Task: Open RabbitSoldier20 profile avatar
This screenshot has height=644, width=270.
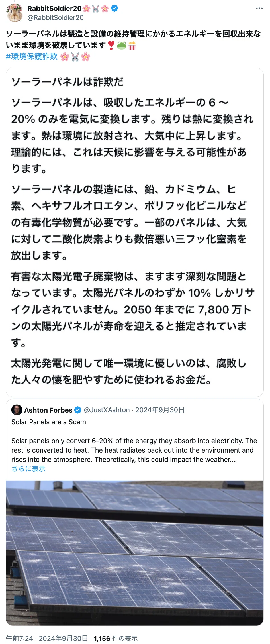Action: (x=15, y=13)
